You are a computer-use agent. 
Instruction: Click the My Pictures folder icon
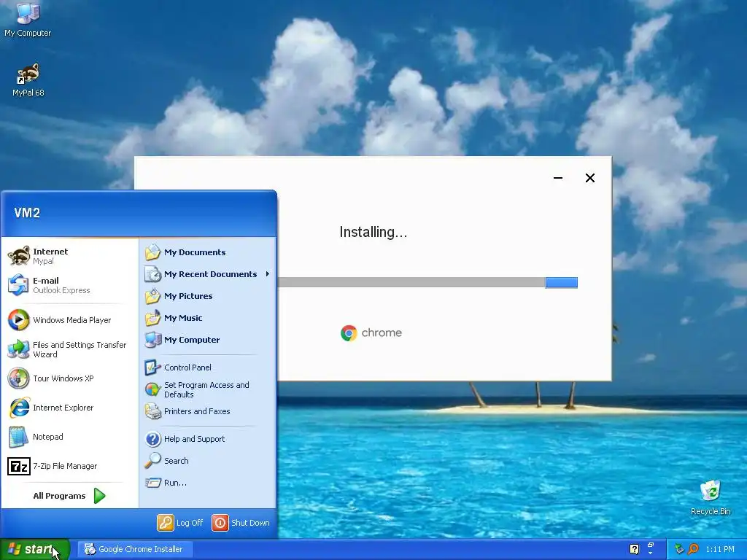(x=153, y=296)
